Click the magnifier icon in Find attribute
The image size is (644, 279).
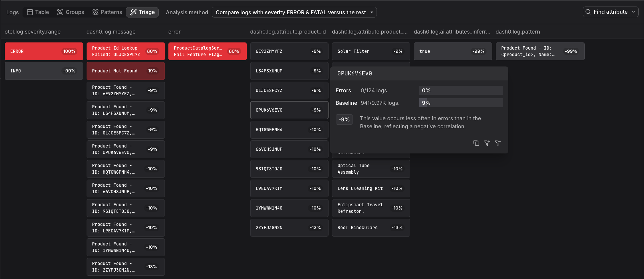coord(588,12)
